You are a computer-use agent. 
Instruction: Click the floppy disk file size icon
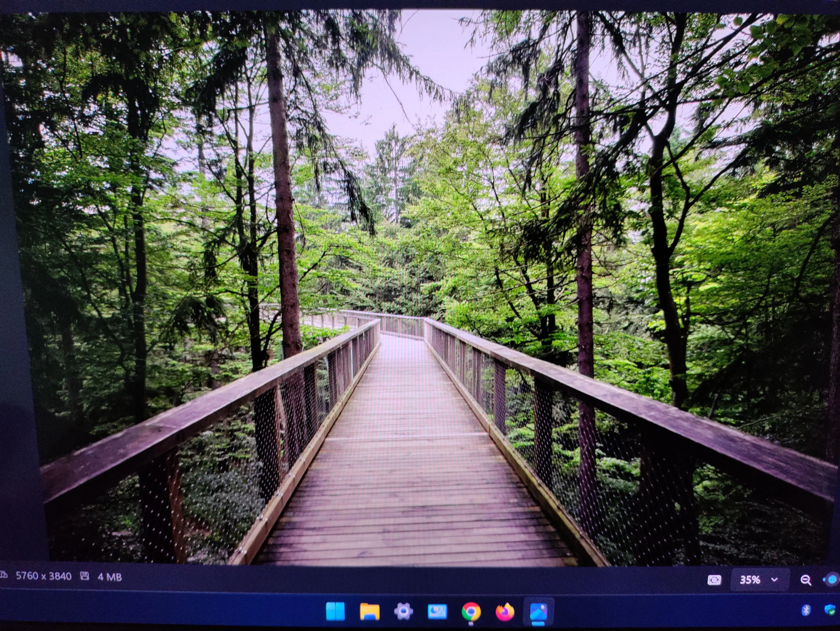(x=85, y=576)
